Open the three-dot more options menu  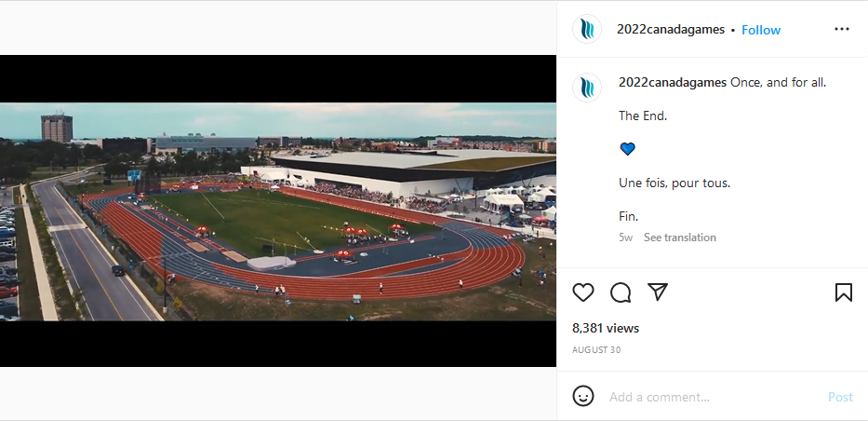pos(841,30)
